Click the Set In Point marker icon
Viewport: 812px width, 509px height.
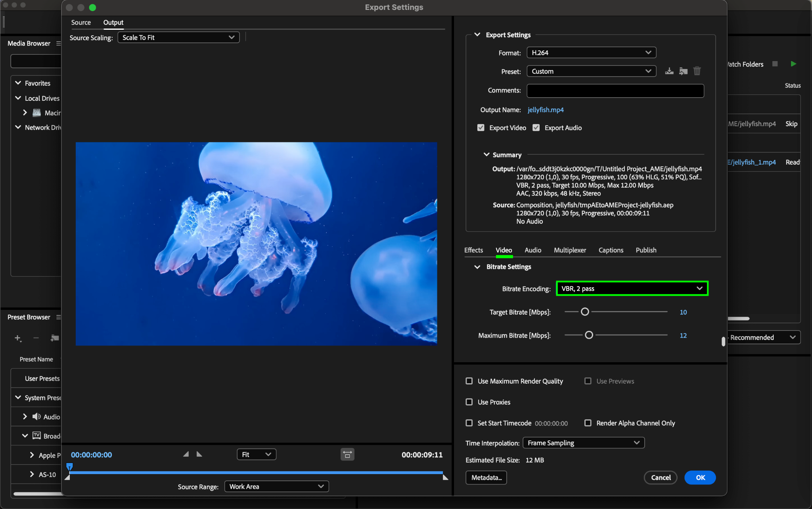186,454
